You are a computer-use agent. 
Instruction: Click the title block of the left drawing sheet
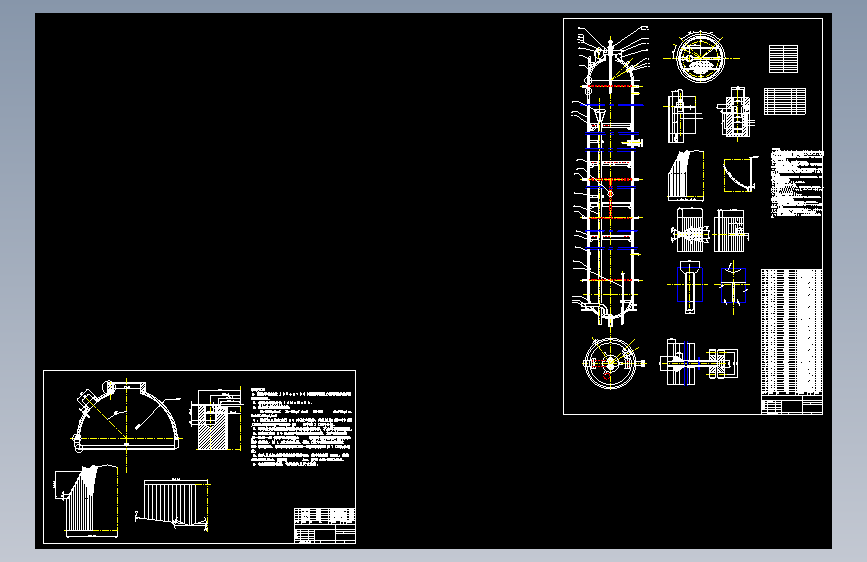click(x=325, y=525)
